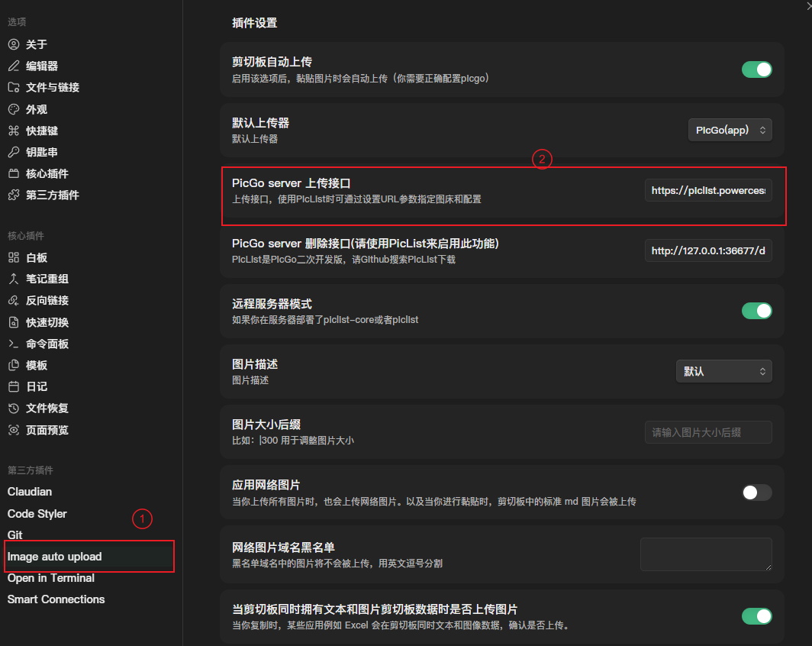Click the 文件恢复 history icon
Viewport: 812px width, 646px height.
14,409
